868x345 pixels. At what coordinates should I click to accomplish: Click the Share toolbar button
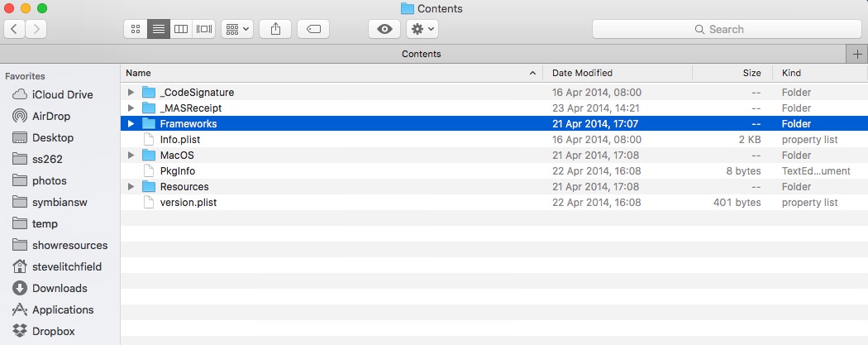coord(275,29)
